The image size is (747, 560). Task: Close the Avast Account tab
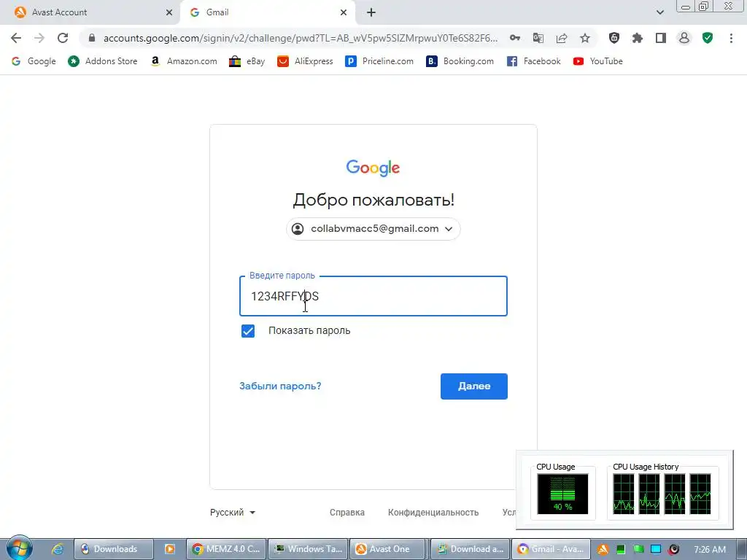[169, 12]
